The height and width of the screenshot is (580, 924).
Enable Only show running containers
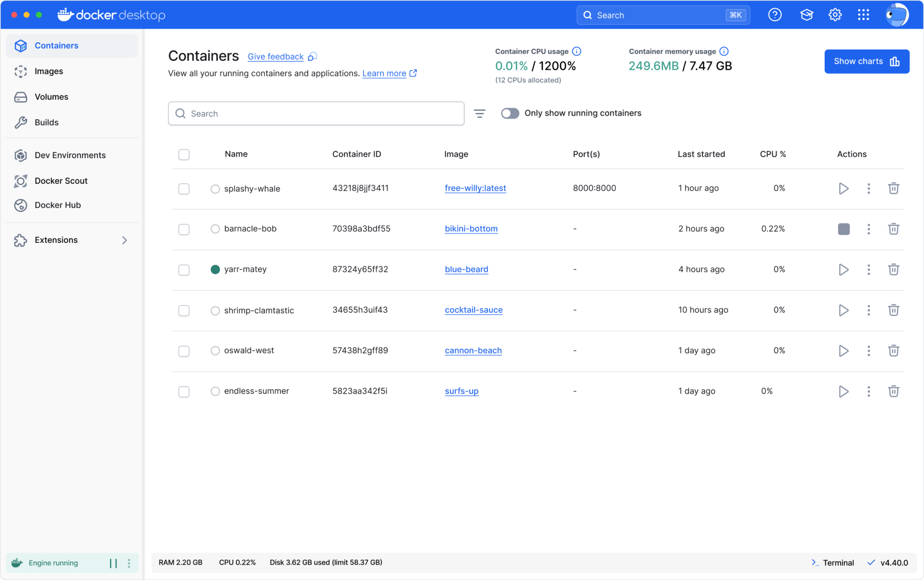(x=510, y=113)
